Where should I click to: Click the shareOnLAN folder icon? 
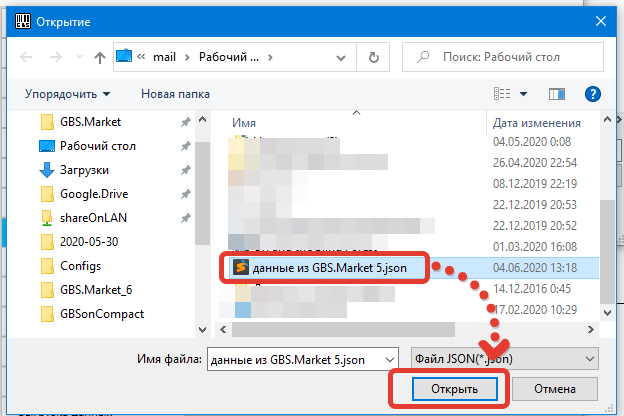click(46, 218)
